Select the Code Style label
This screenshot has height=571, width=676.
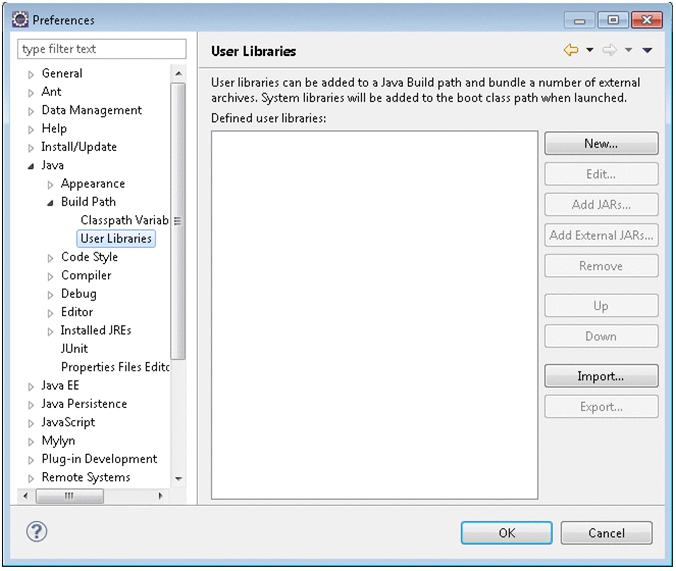[89, 257]
